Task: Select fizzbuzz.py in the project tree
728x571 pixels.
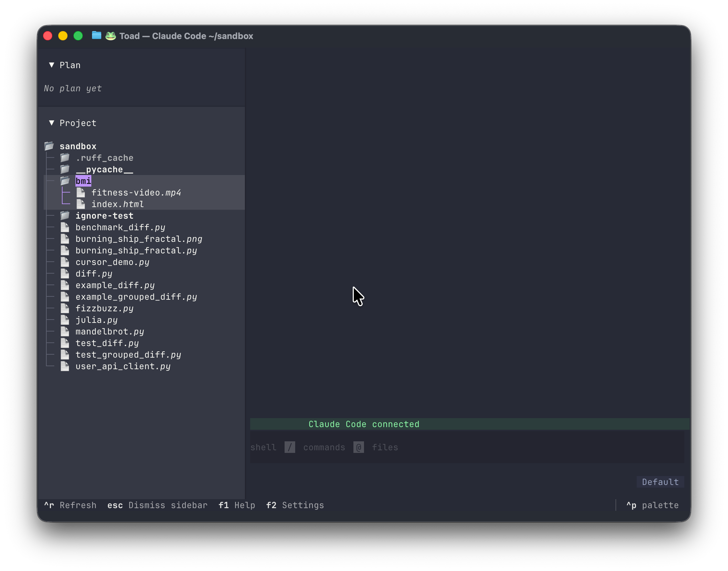Action: point(104,308)
